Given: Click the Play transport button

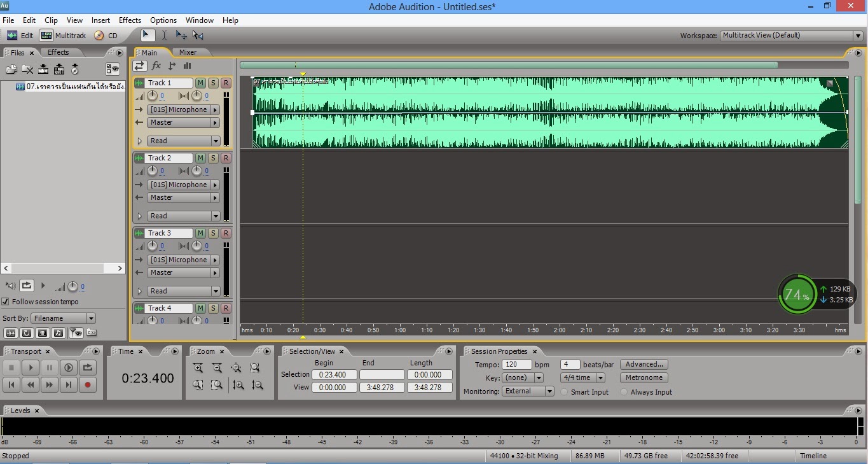Looking at the screenshot, I should coord(31,367).
